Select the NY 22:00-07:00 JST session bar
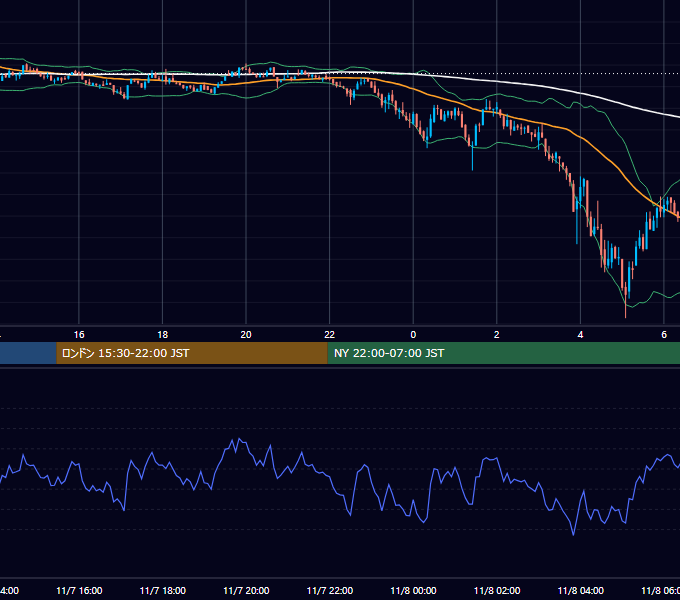The height and width of the screenshot is (600, 680). tap(503, 353)
